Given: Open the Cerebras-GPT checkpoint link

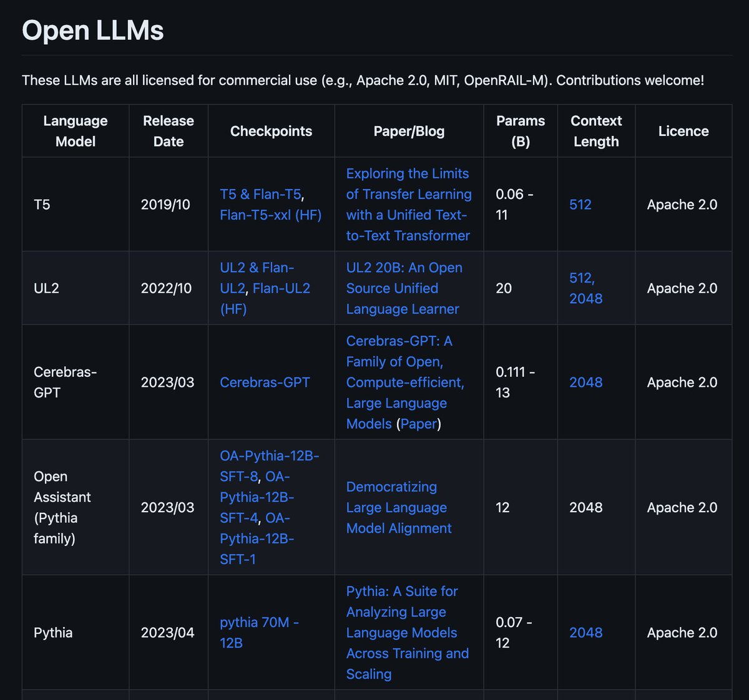Looking at the screenshot, I should (x=265, y=382).
